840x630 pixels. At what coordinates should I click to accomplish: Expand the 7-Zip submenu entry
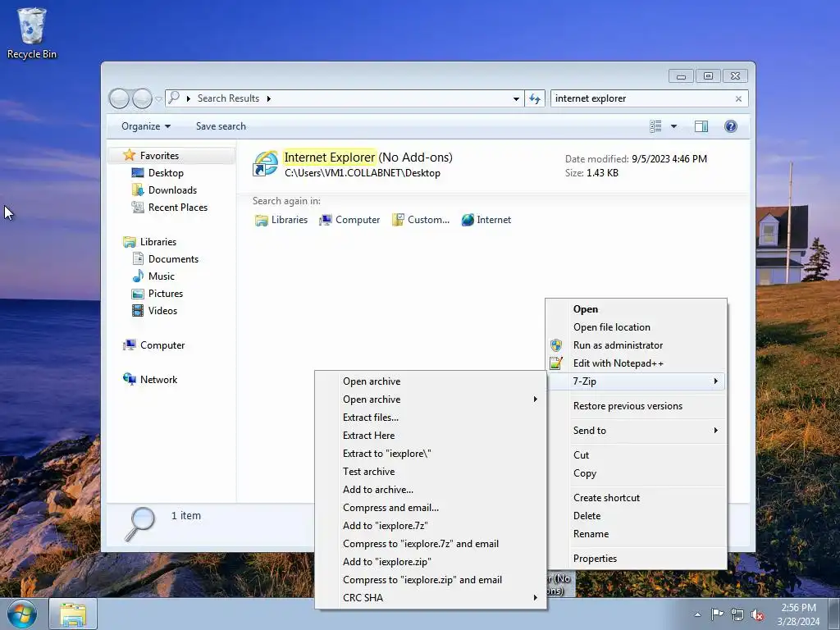point(637,381)
